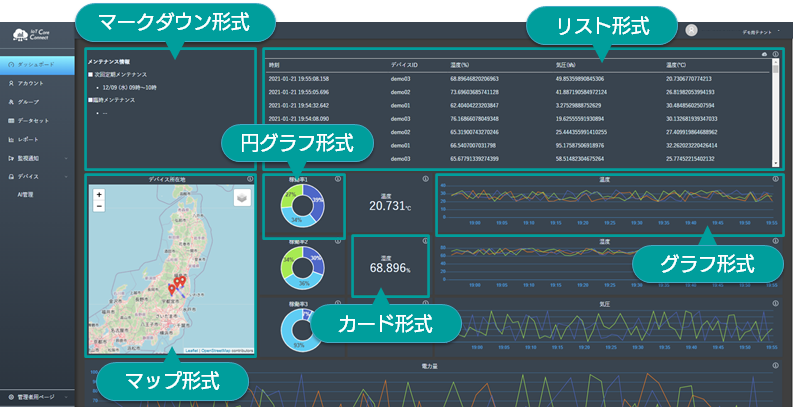Click the 12/09 (水) 09時〜10時 maintenance entry
The image size is (793, 412).
click(x=129, y=87)
